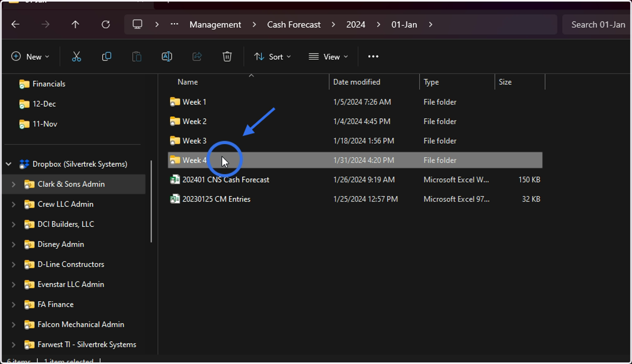Image resolution: width=632 pixels, height=364 pixels.
Task: Expand the Crew LLC Admin folder
Action: point(14,204)
